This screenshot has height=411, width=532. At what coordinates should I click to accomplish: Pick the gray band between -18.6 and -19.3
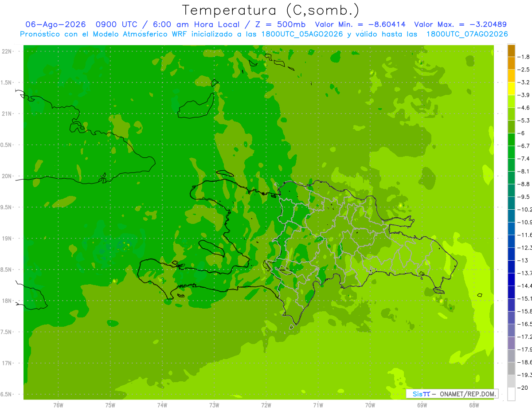pyautogui.click(x=511, y=368)
